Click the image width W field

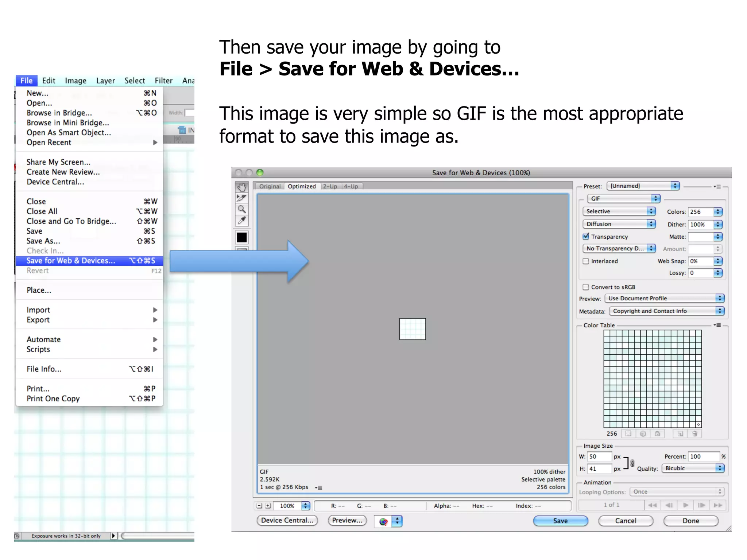(x=599, y=456)
